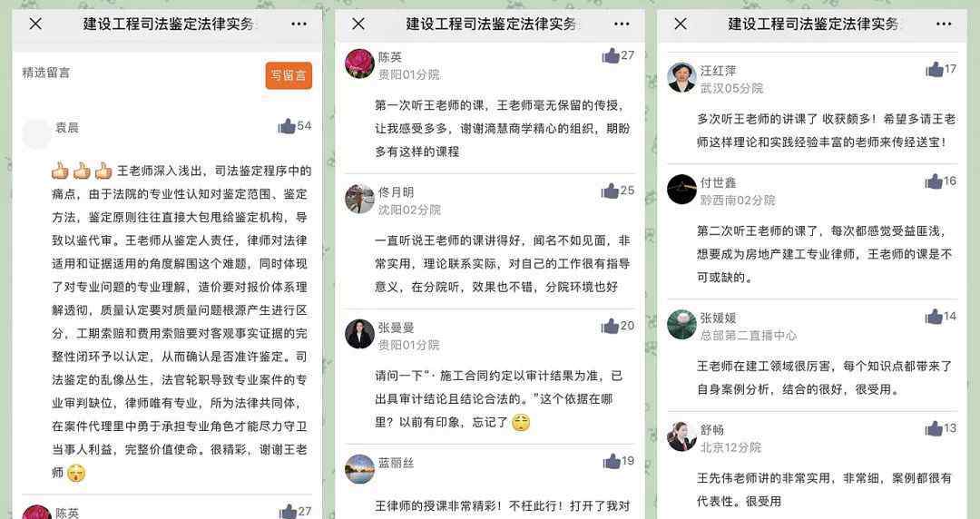Close the middle panel page with X
This screenshot has width=980, height=519.
coord(358,24)
